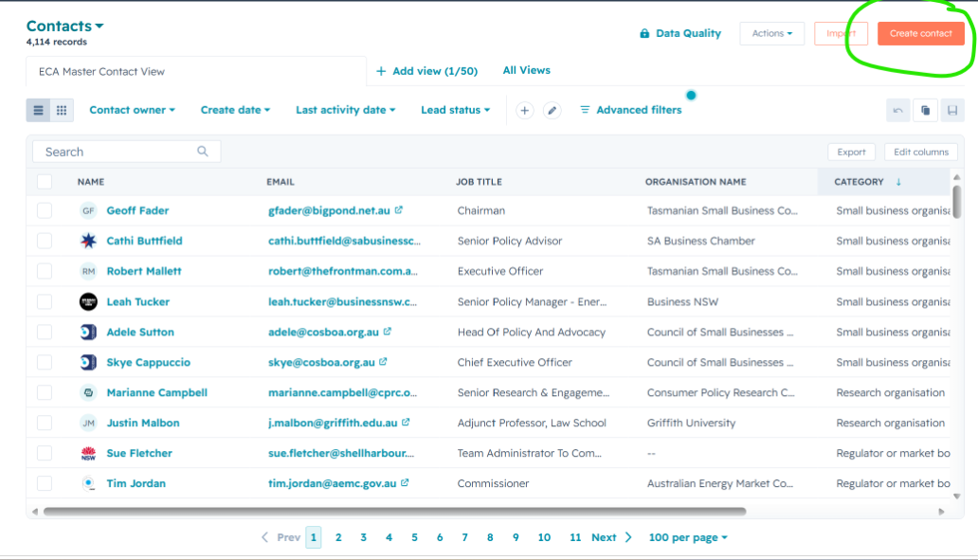
Task: Click into the Search field
Action: point(127,152)
